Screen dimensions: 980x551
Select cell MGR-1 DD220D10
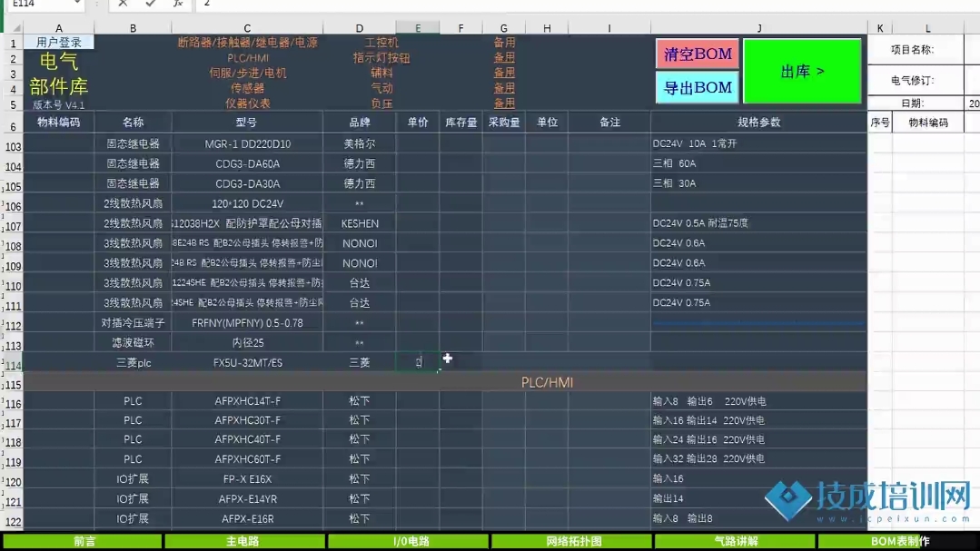coord(248,143)
